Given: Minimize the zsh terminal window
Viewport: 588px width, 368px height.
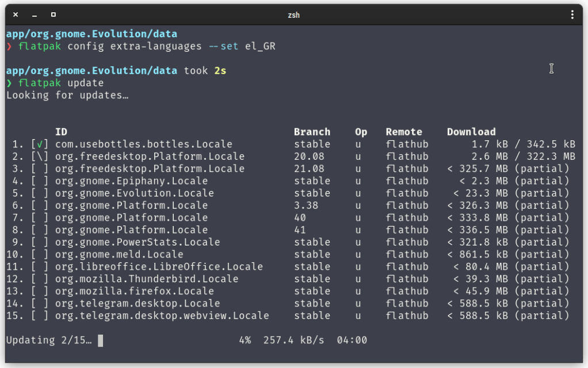Looking at the screenshot, I should click(35, 14).
